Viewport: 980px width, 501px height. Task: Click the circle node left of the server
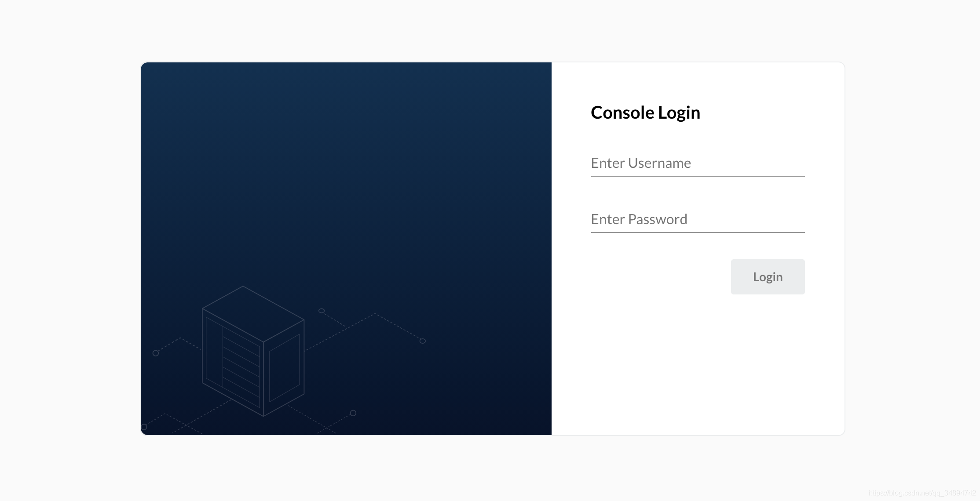[156, 353]
